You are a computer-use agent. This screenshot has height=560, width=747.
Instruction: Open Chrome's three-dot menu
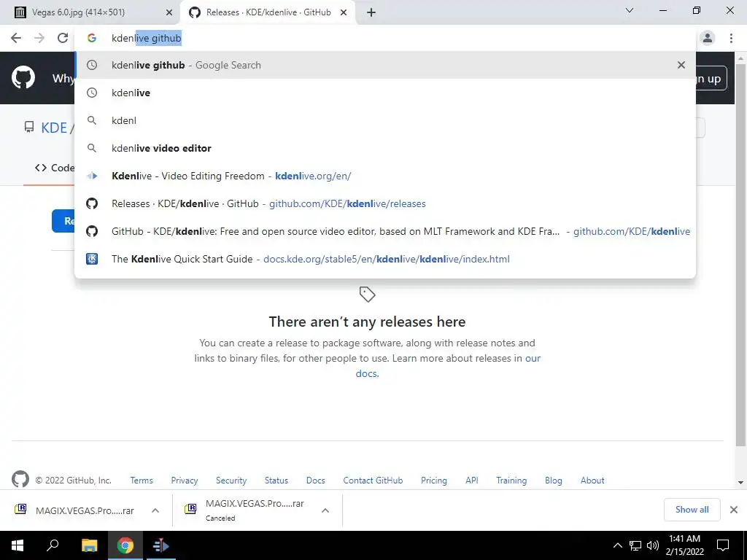[731, 38]
